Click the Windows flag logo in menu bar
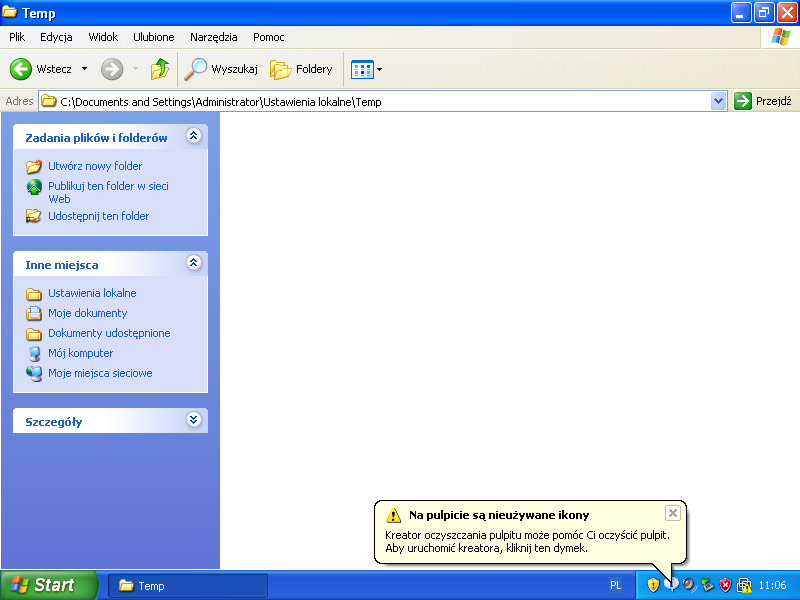This screenshot has height=600, width=800. (x=781, y=37)
